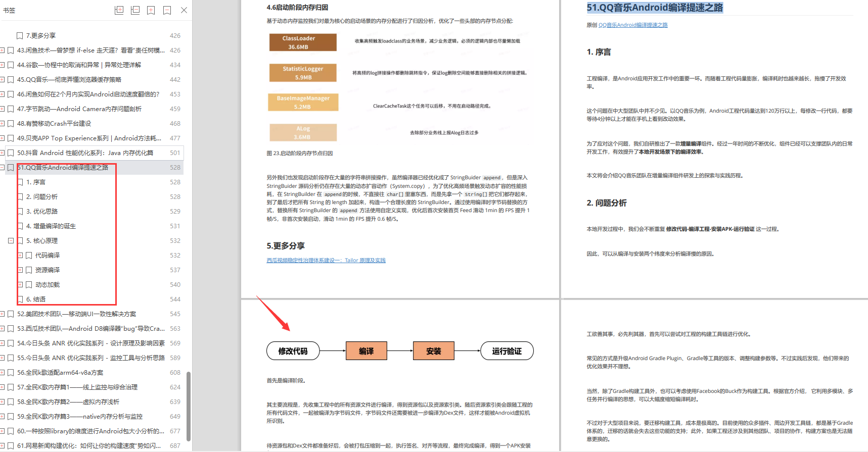Click the 4.6启动阶段内存归因 heading
The height and width of the screenshot is (452, 868).
tap(297, 8)
